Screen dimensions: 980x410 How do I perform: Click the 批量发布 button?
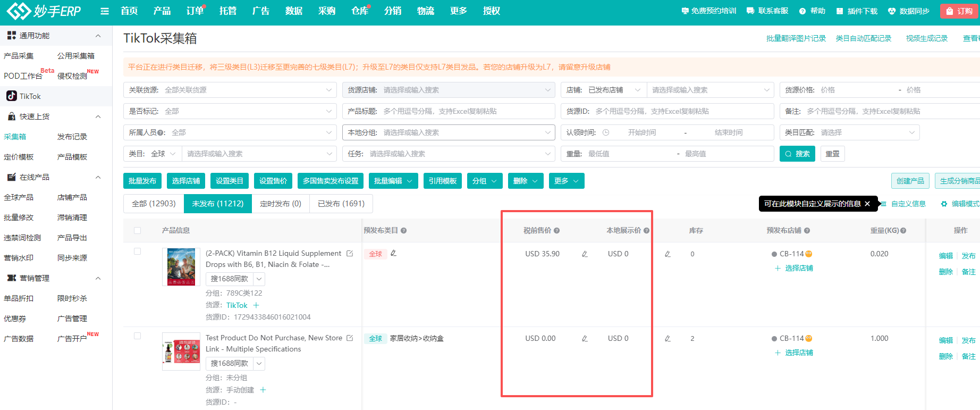(142, 181)
